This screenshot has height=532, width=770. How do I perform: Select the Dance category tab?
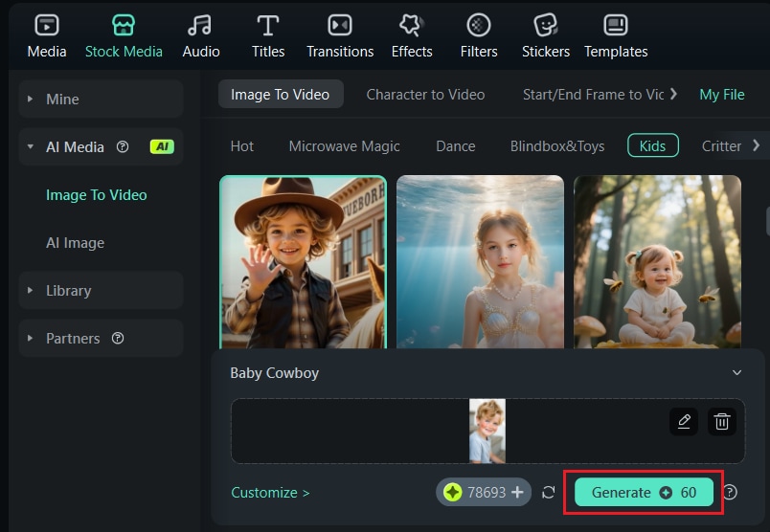point(455,146)
